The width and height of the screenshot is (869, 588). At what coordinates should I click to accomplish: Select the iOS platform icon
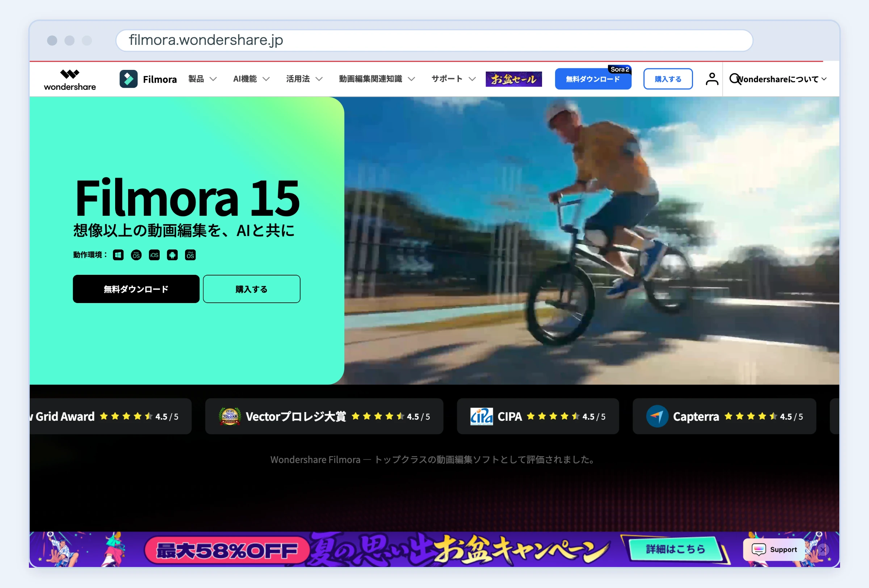click(154, 255)
